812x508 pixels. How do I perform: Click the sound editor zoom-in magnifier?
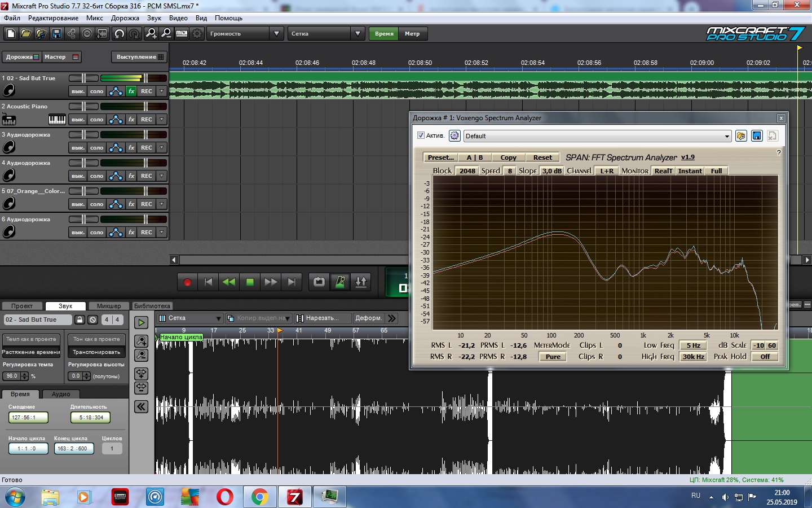pos(142,341)
